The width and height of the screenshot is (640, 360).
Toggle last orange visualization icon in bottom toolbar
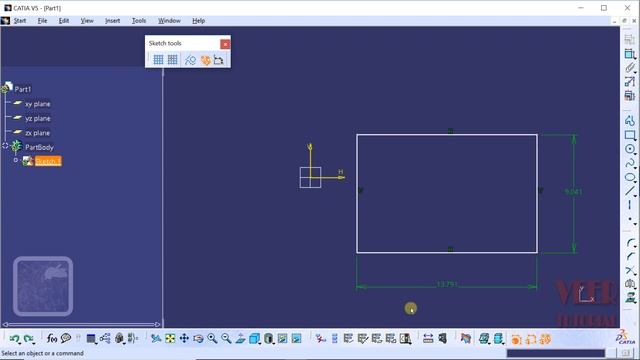545,339
